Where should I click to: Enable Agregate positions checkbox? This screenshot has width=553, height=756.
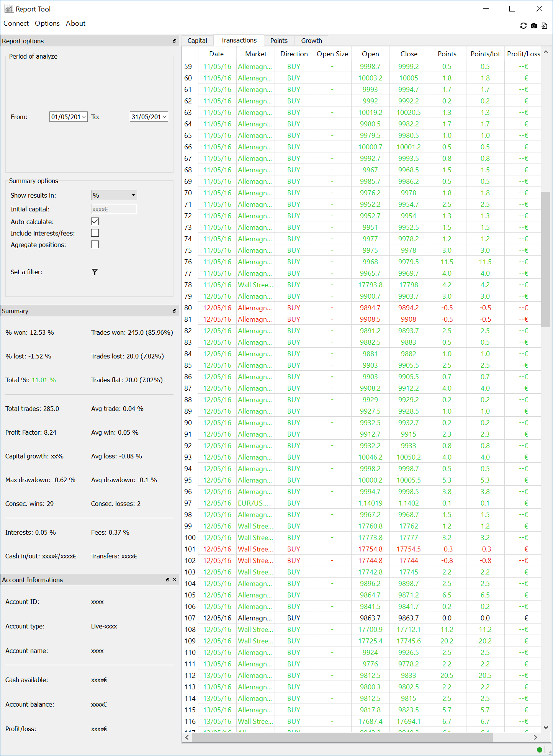pos(95,244)
